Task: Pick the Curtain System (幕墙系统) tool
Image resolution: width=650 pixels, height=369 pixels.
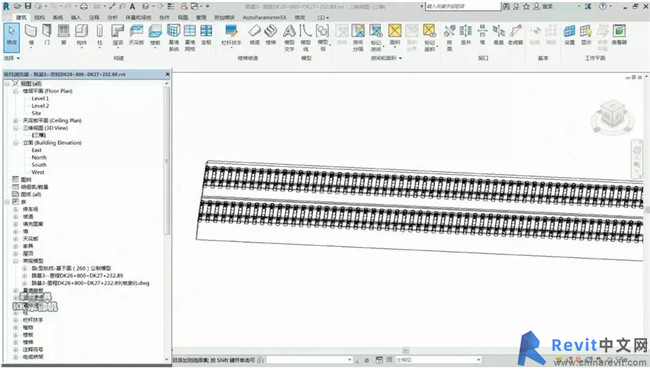Action: [x=173, y=37]
